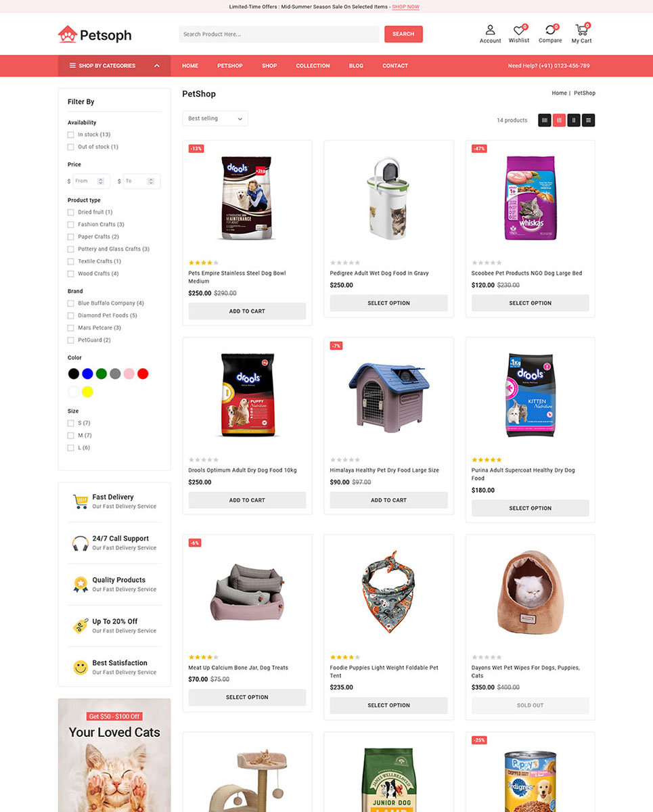Open the Collection menu item

[313, 66]
